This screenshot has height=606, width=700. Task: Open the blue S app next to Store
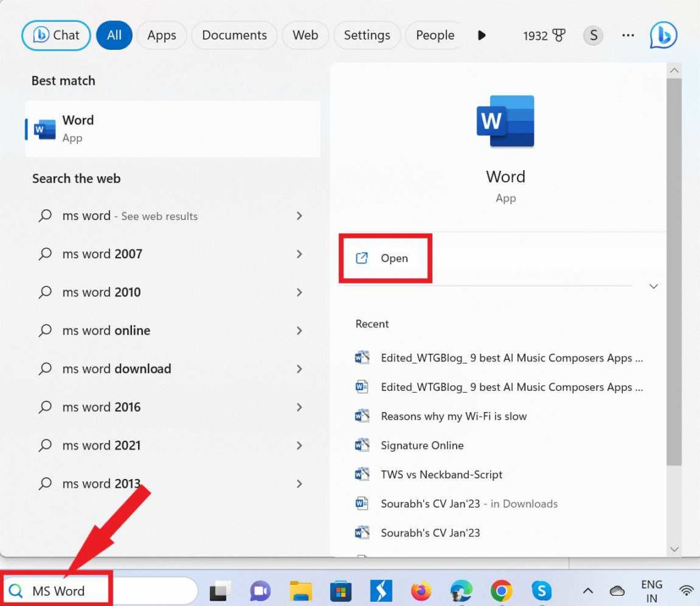pyautogui.click(x=381, y=591)
